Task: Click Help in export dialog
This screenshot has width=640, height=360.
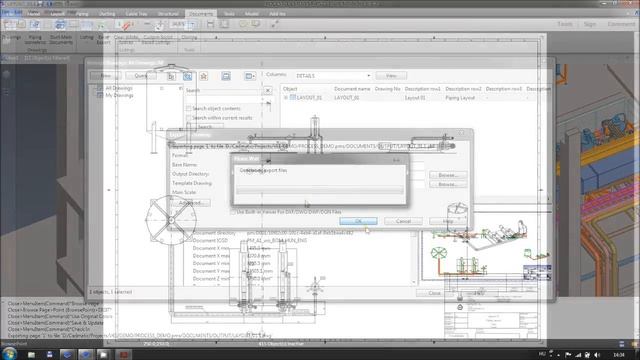Action: coord(448,221)
